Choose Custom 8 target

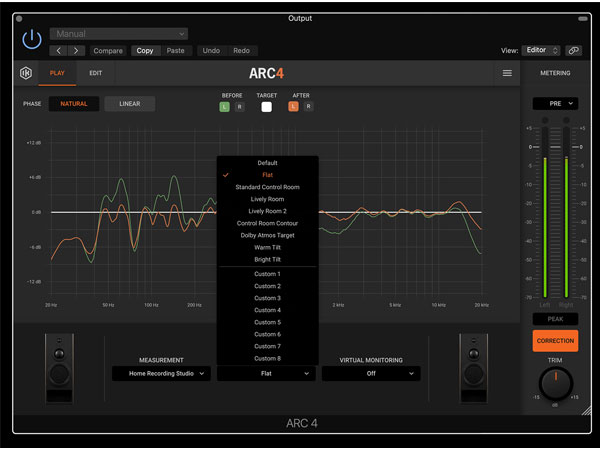[x=267, y=359]
